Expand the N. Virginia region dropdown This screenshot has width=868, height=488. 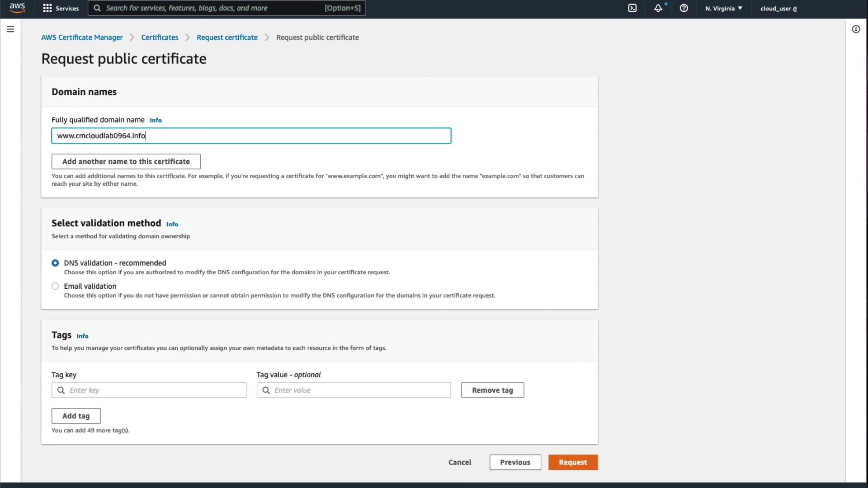pyautogui.click(x=723, y=8)
